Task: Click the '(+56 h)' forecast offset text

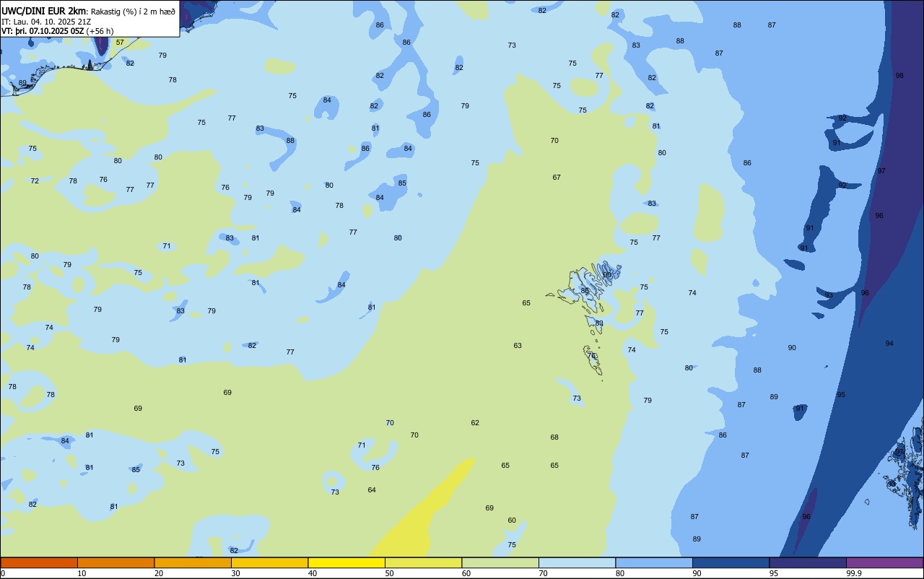Action: (100, 31)
